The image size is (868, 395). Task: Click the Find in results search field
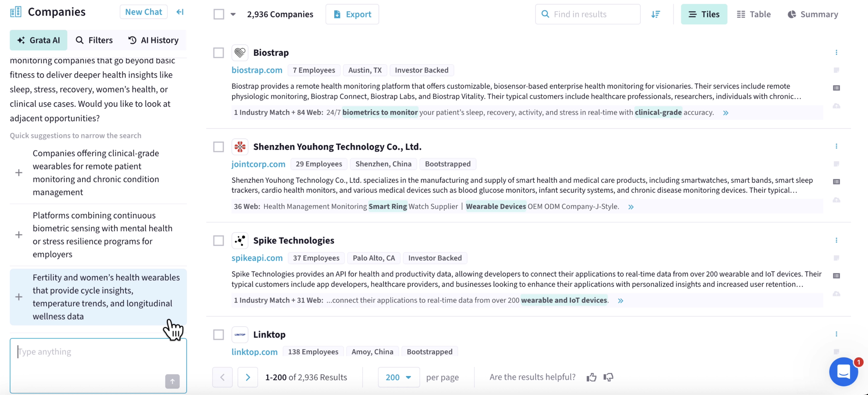click(587, 14)
